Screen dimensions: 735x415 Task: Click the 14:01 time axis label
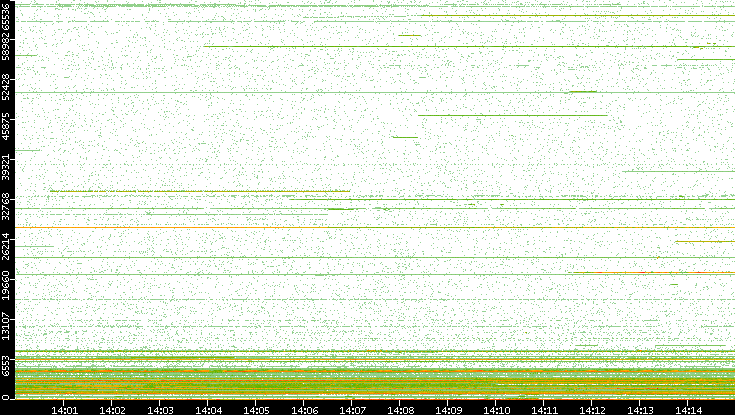[64, 411]
